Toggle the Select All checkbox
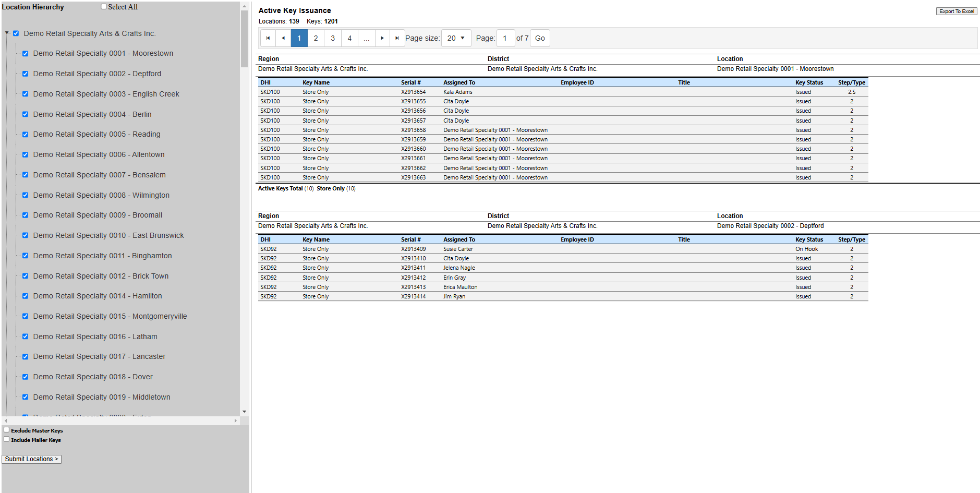The image size is (980, 493). 104,7
